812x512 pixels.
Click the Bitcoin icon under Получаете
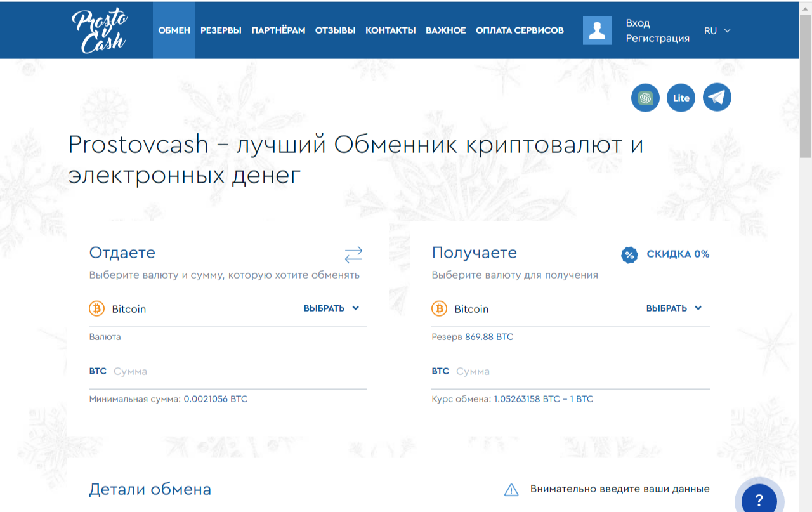[x=440, y=308]
